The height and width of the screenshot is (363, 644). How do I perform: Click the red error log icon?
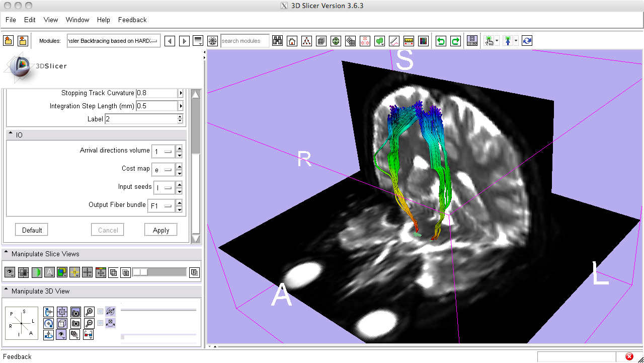[629, 356]
